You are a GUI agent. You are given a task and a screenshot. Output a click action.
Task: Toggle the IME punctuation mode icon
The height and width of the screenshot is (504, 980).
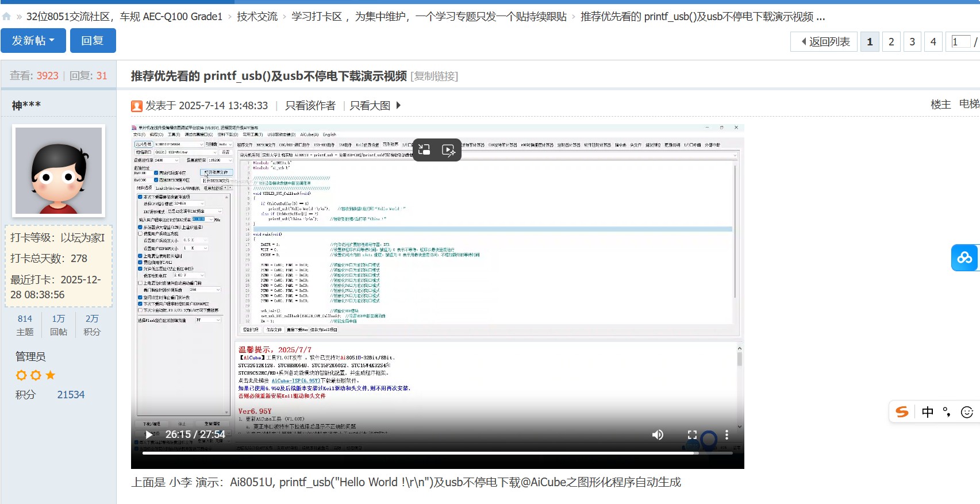click(947, 411)
